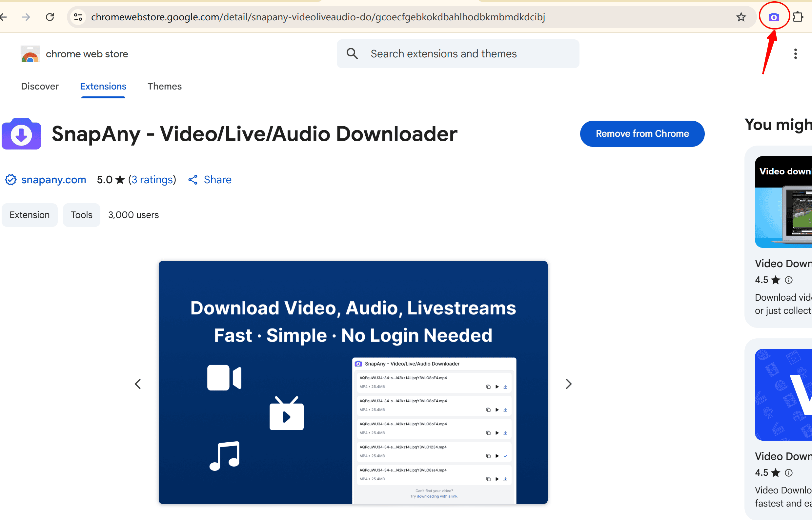This screenshot has width=812, height=520.
Task: Click the search magnifier icon
Action: pyautogui.click(x=352, y=54)
